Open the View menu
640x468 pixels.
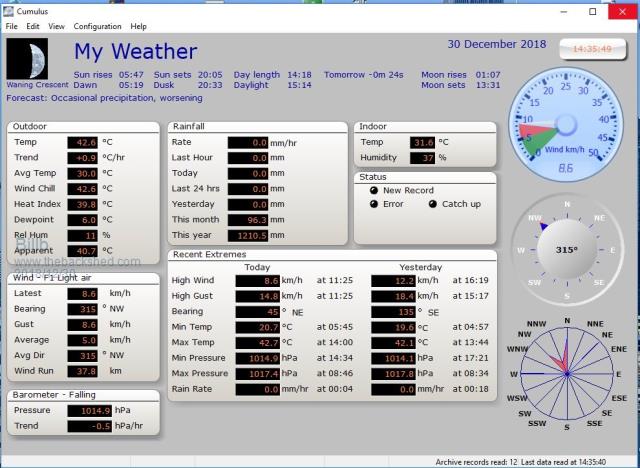click(56, 26)
